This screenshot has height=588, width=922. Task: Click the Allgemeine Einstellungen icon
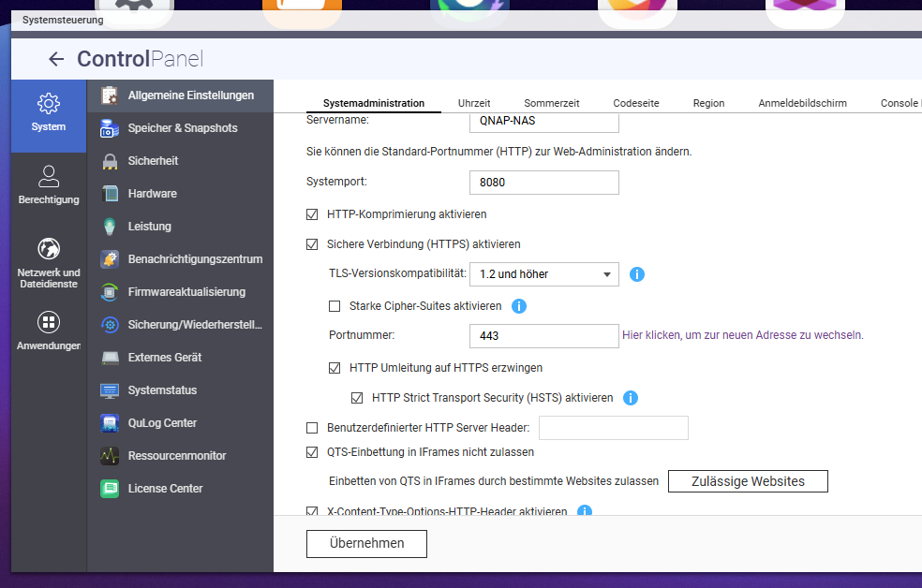(x=110, y=96)
